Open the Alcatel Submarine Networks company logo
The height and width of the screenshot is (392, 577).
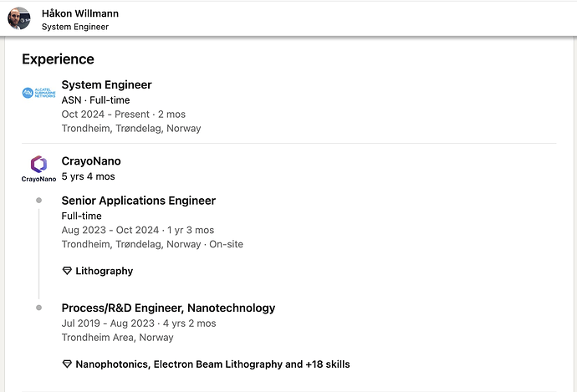(38, 93)
